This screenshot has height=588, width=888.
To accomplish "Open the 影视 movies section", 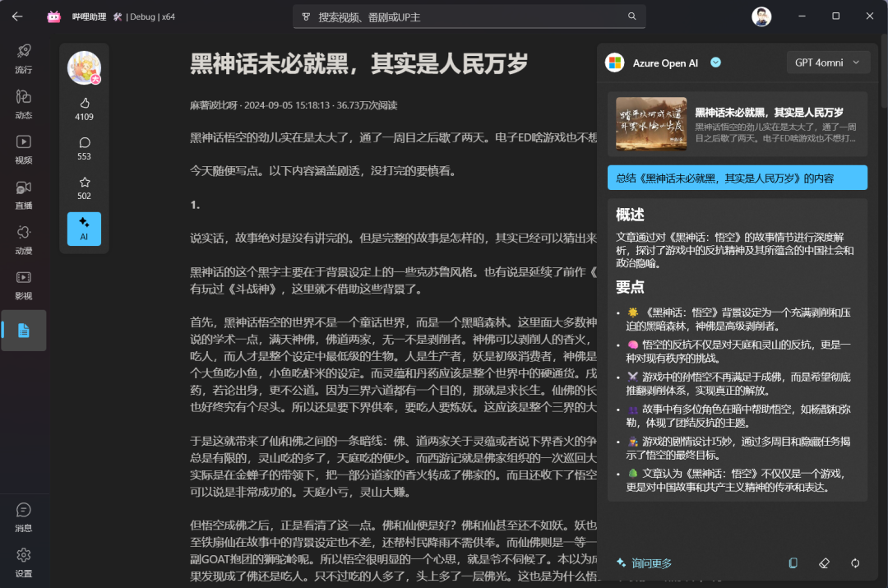I will [x=24, y=284].
